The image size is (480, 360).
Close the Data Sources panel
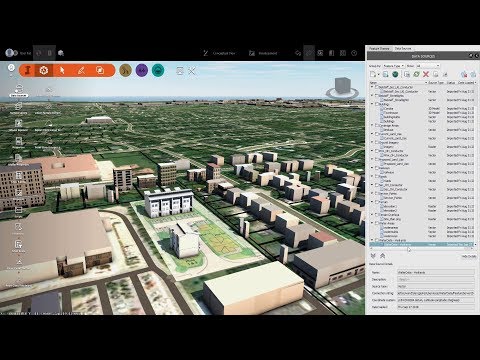tap(476, 56)
